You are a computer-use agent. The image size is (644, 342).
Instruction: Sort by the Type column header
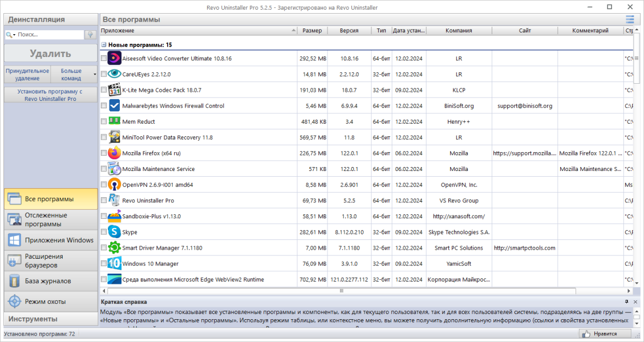coord(382,30)
